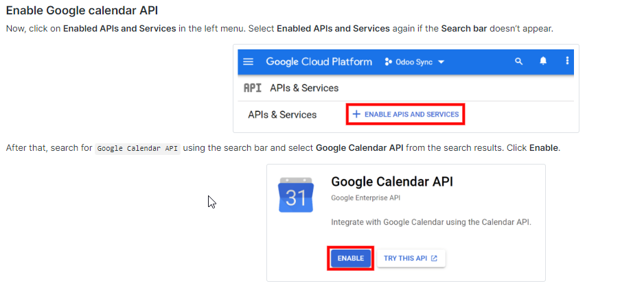Click the inline code "Google Calendar API" text
The width and height of the screenshot is (644, 290).
coord(137,149)
